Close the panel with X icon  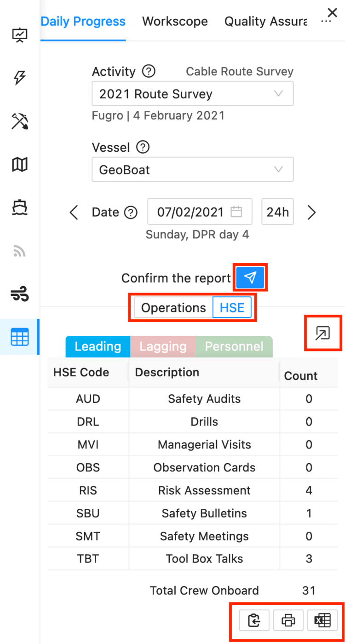tap(332, 12)
